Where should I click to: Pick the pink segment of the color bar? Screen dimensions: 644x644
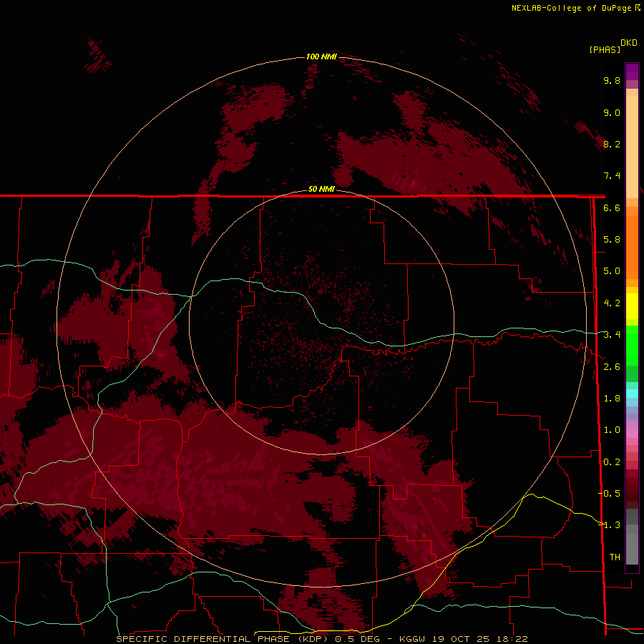[x=632, y=434]
